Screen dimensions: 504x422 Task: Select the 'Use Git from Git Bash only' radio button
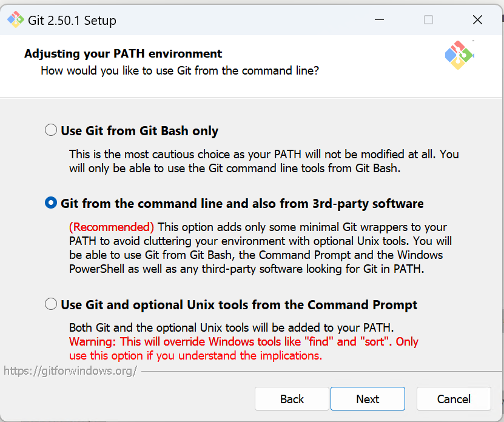coord(51,130)
